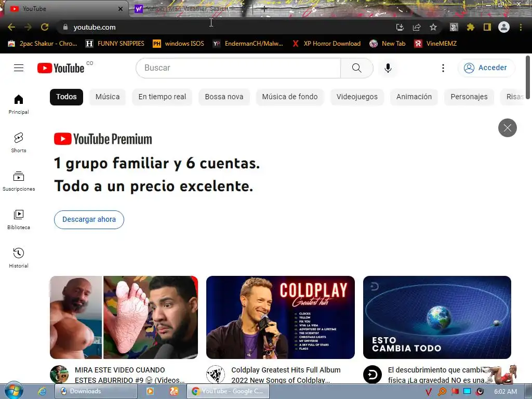The image size is (532, 399).
Task: Reload the page with refresh icon
Action: pos(45,27)
